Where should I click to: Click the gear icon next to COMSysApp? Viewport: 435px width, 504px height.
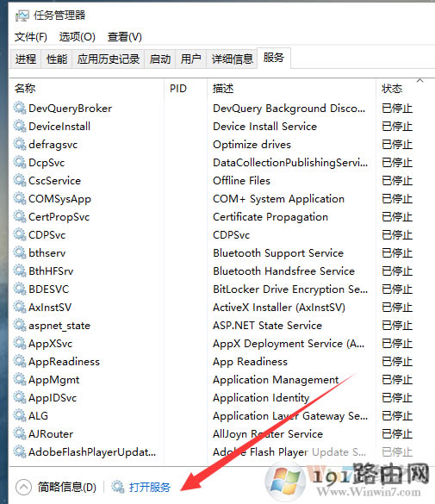point(20,199)
